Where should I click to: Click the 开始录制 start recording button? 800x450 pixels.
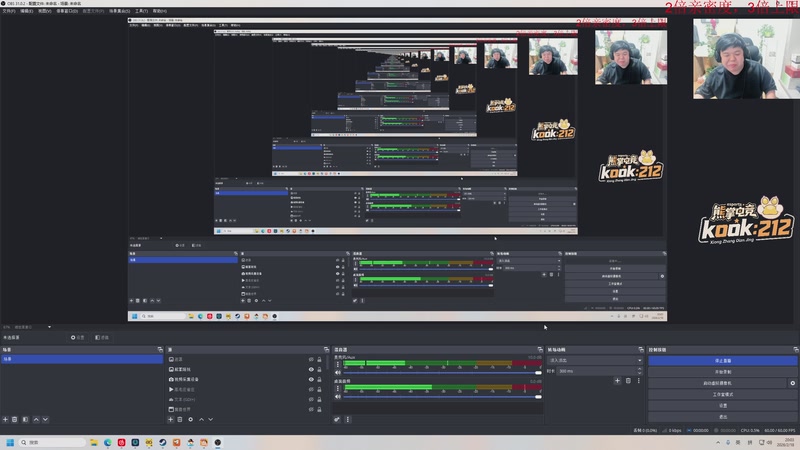pos(722,372)
